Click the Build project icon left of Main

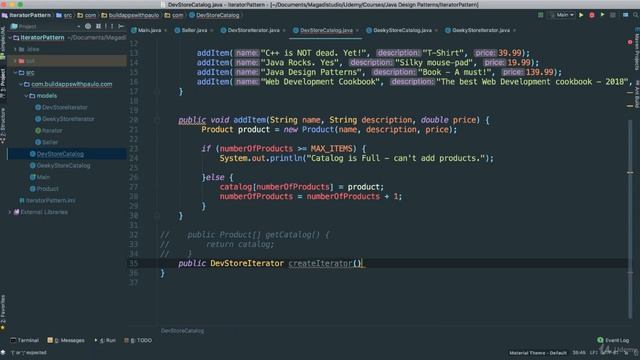(x=541, y=15)
